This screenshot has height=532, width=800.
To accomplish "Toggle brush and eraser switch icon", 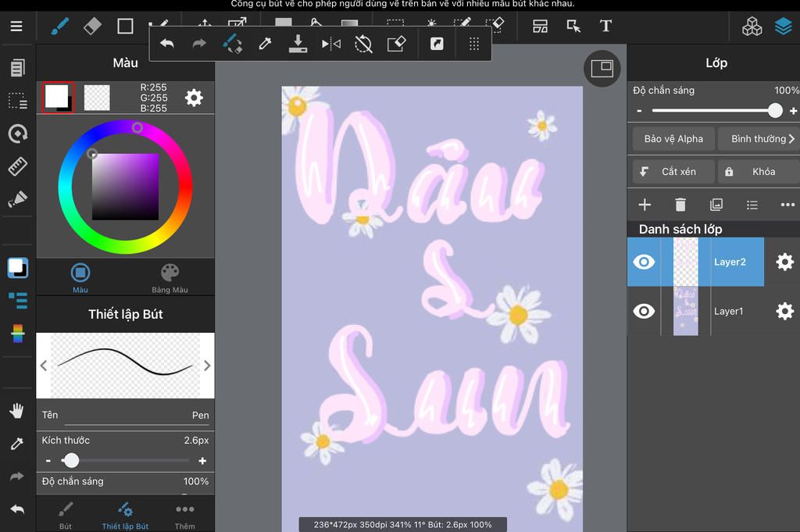I will click(233, 44).
